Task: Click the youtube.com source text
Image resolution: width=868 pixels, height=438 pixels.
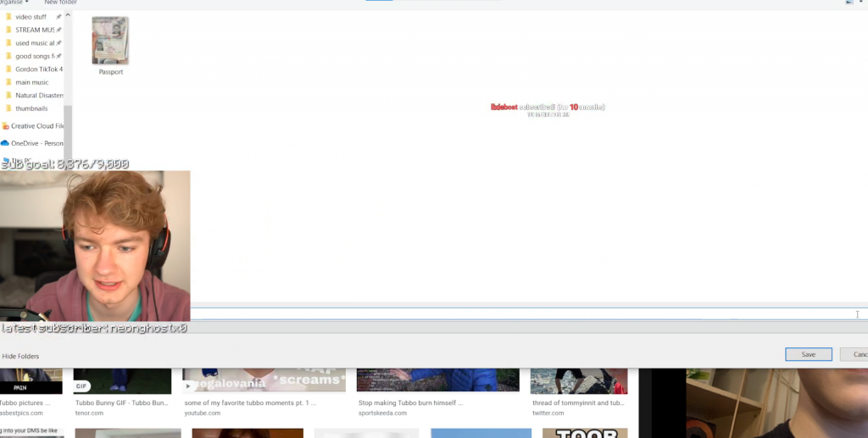Action: (202, 413)
